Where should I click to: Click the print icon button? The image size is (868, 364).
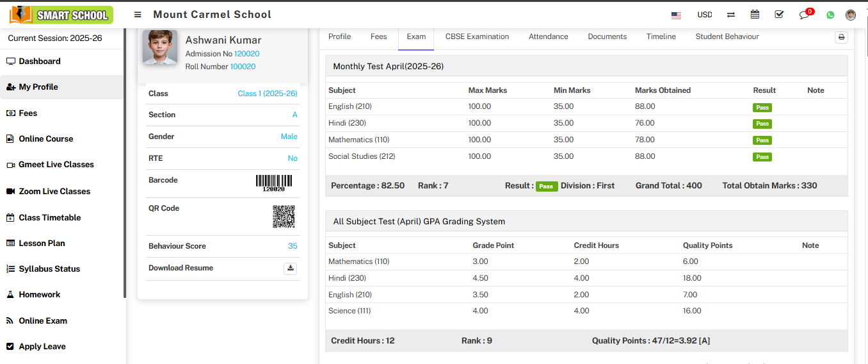point(841,37)
